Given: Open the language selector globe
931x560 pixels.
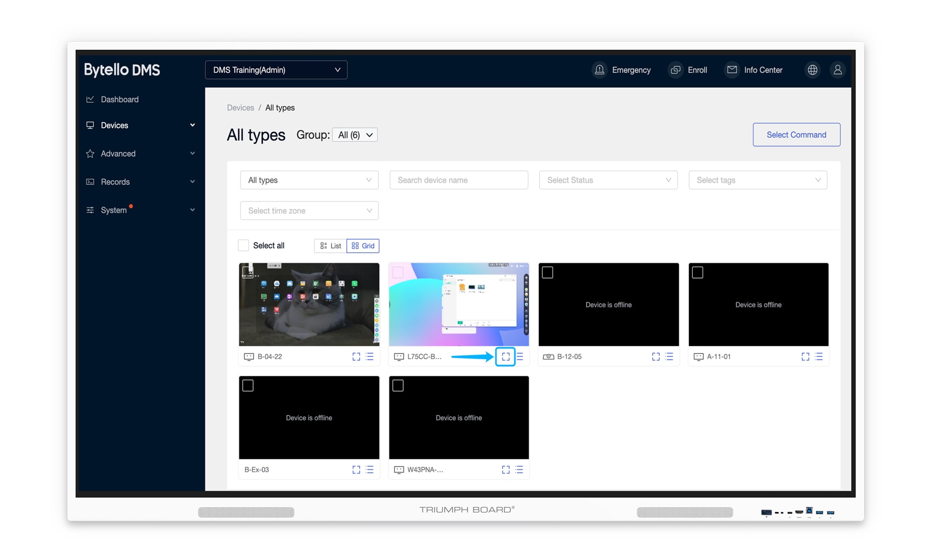Looking at the screenshot, I should pos(812,70).
